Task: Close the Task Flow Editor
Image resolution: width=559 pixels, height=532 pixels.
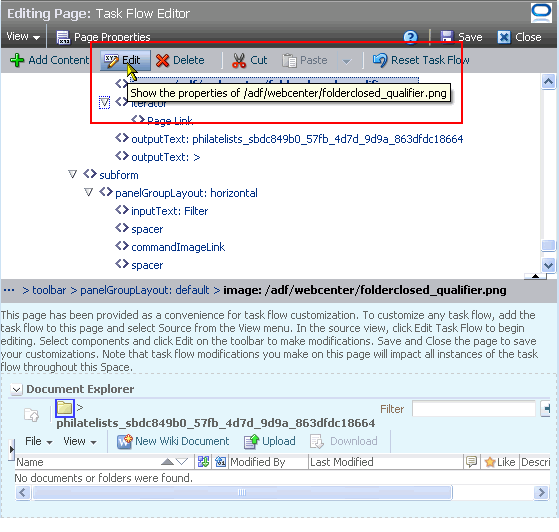Action: [519, 37]
